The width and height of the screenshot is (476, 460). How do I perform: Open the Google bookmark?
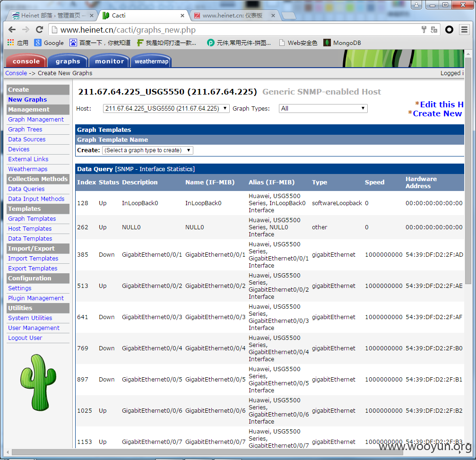click(x=49, y=43)
